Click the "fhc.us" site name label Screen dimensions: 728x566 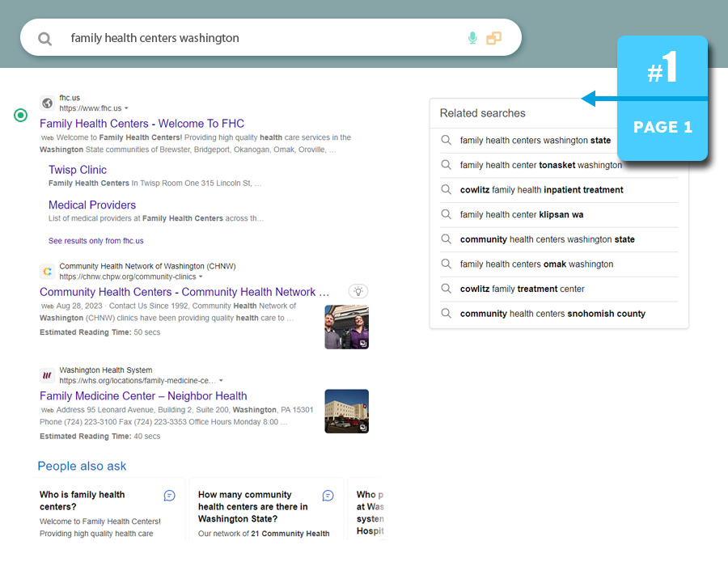coord(70,97)
